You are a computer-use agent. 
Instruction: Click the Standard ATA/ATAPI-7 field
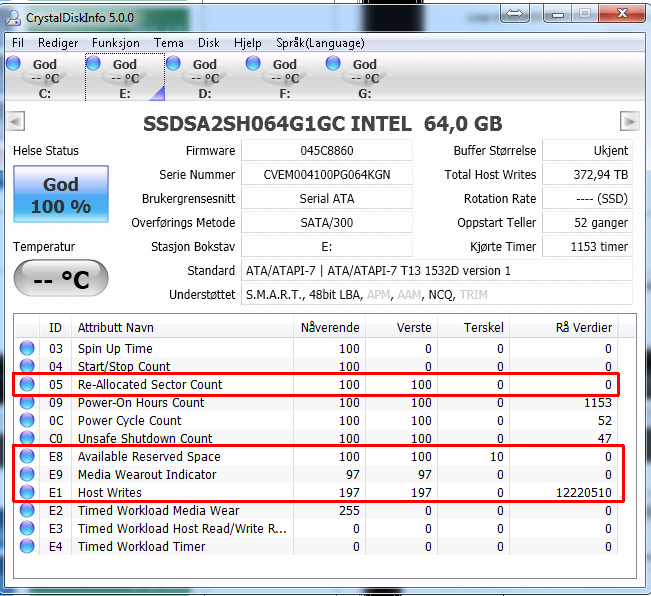pyautogui.click(x=437, y=271)
